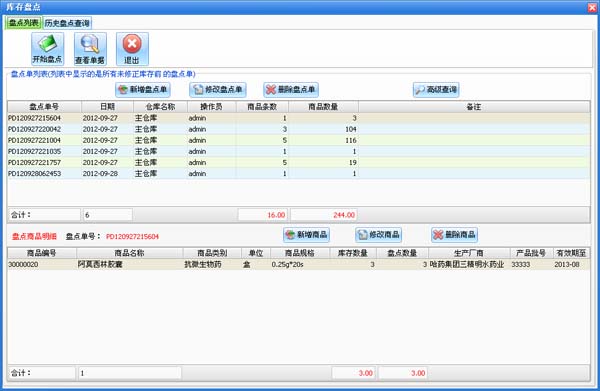The image size is (600, 391).
Task: Click 有效期至 column header
Action: tap(571, 253)
